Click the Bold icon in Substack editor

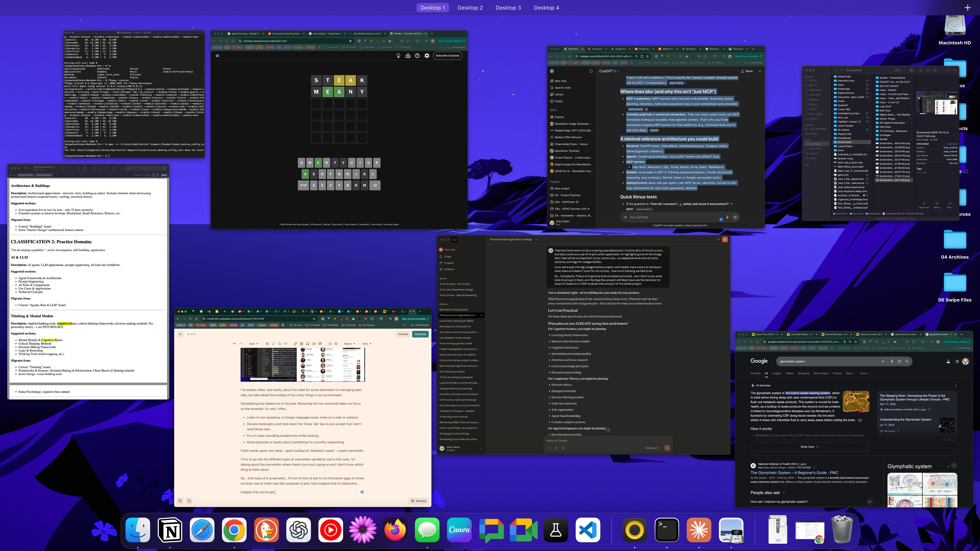267,344
